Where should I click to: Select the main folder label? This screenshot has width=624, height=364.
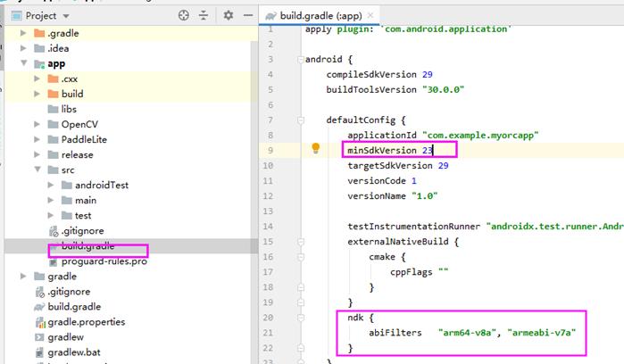(x=86, y=200)
